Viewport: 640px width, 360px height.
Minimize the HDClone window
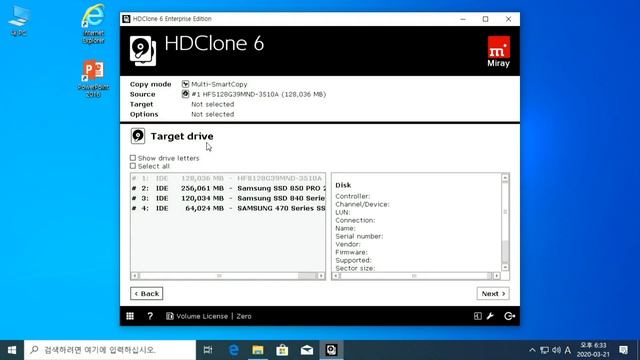pyautogui.click(x=463, y=19)
